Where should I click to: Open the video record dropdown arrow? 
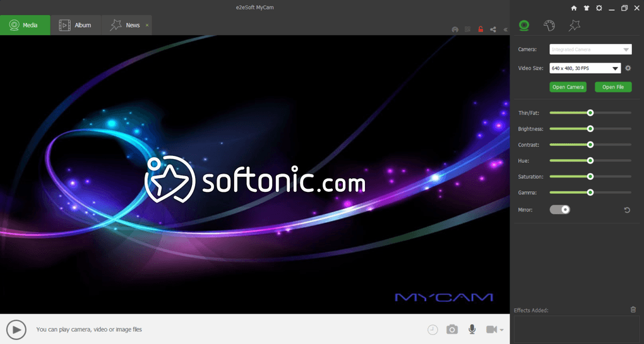click(x=502, y=329)
